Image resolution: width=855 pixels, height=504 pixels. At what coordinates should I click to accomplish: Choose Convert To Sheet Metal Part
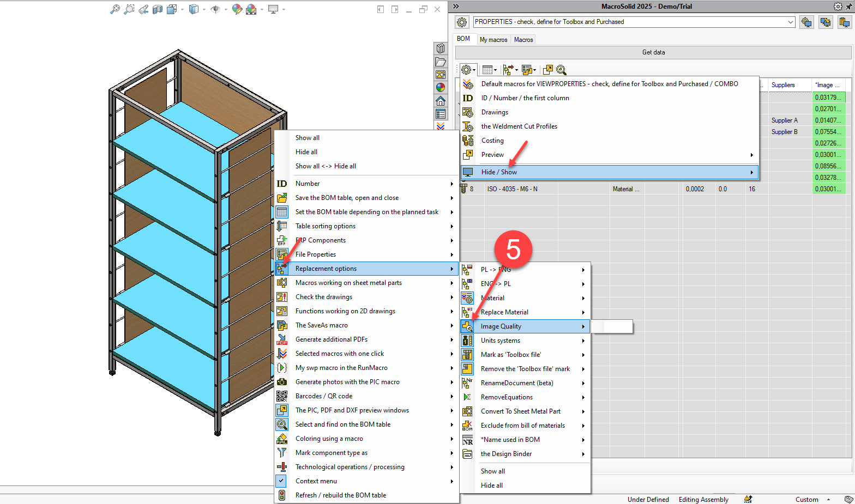click(525, 411)
